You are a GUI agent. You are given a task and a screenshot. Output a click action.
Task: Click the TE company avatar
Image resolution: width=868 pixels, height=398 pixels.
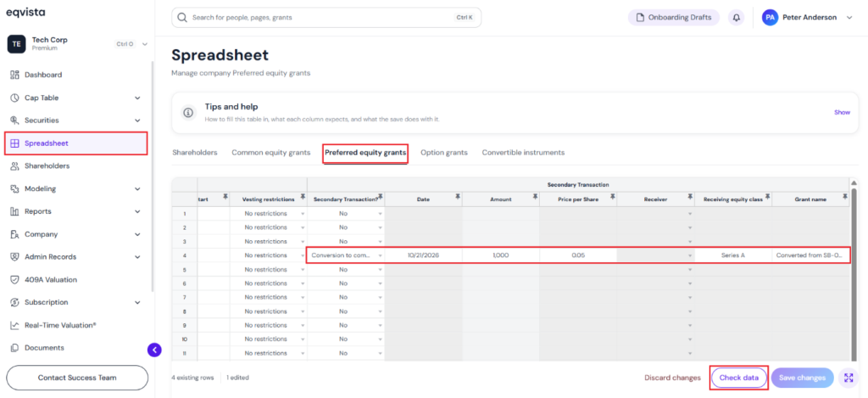pos(17,44)
